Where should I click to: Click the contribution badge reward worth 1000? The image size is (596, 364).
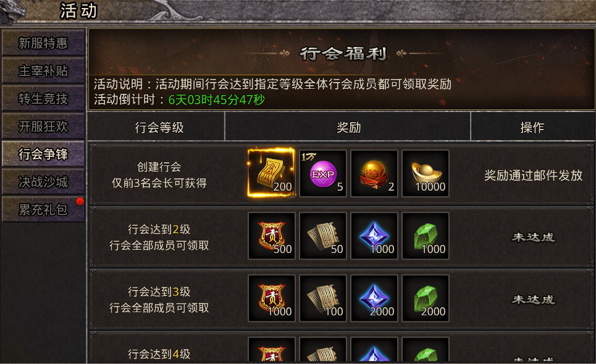click(271, 298)
